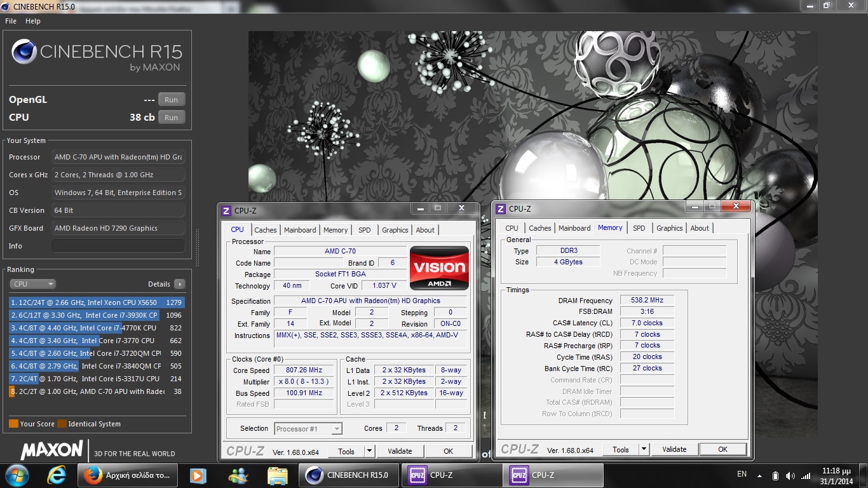Switch to second CPU-Z taskbar button

(x=553, y=475)
